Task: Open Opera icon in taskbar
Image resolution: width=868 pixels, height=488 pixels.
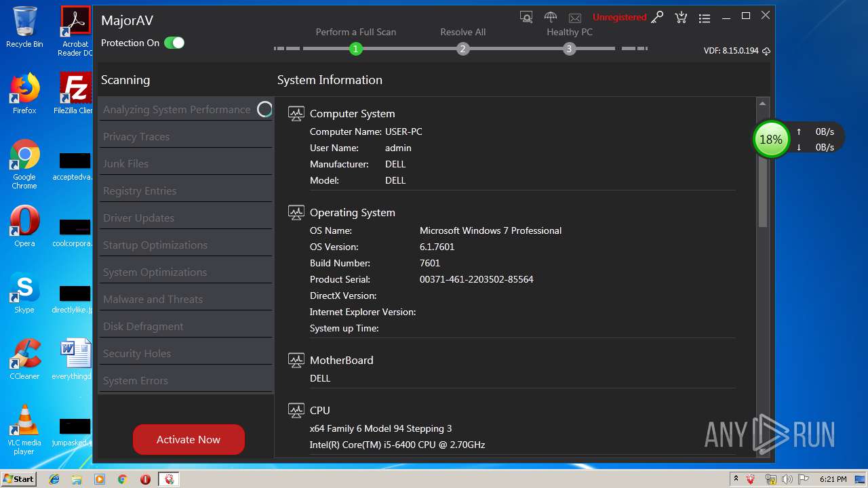Action: [x=145, y=479]
